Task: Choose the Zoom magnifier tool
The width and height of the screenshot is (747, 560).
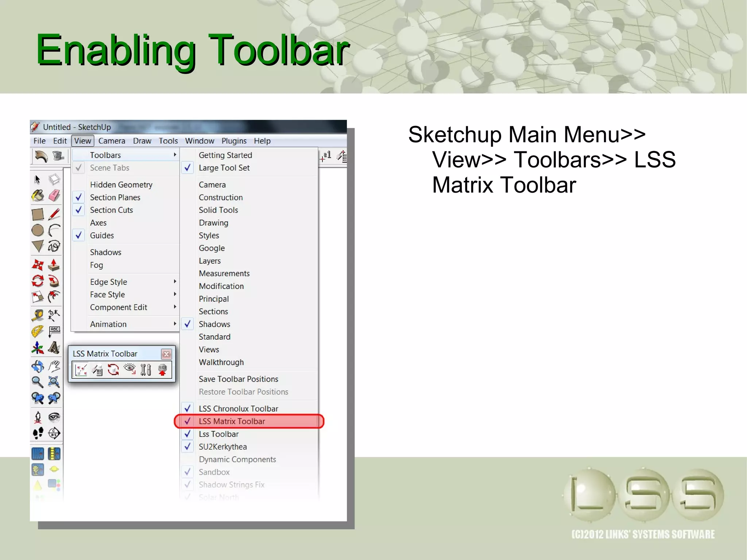Action: tap(38, 382)
